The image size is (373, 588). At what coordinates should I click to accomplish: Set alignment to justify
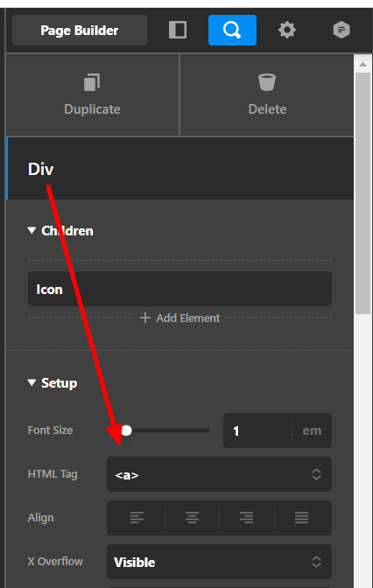[x=302, y=517]
